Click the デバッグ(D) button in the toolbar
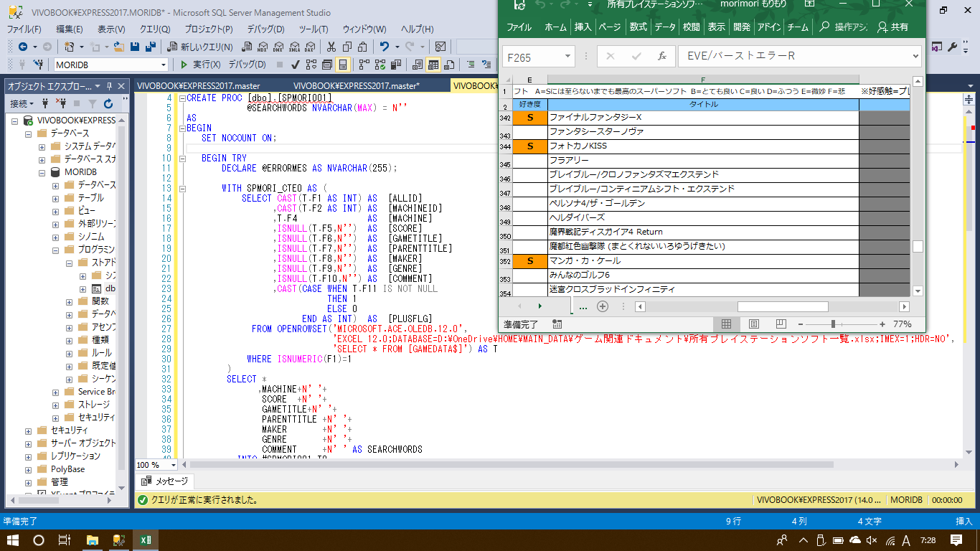This screenshot has width=980, height=551. click(247, 65)
